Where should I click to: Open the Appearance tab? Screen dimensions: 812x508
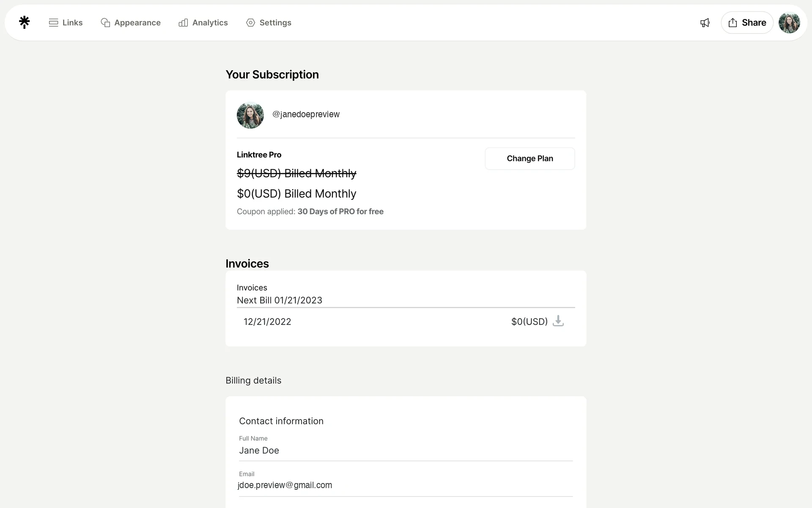pyautogui.click(x=131, y=22)
